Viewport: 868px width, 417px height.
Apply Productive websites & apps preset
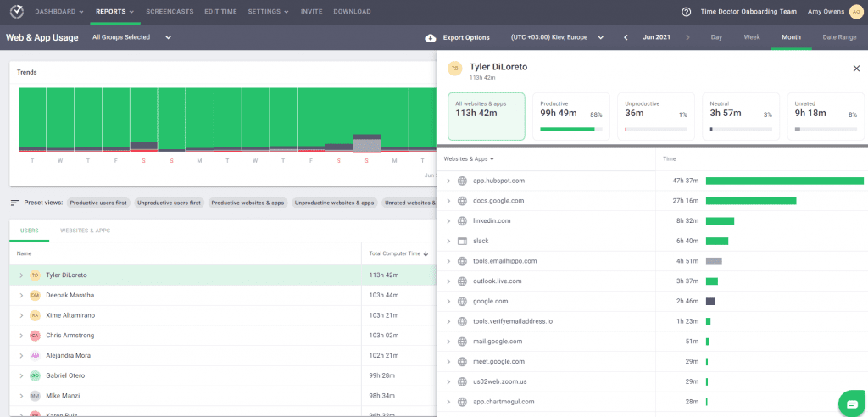coord(248,203)
